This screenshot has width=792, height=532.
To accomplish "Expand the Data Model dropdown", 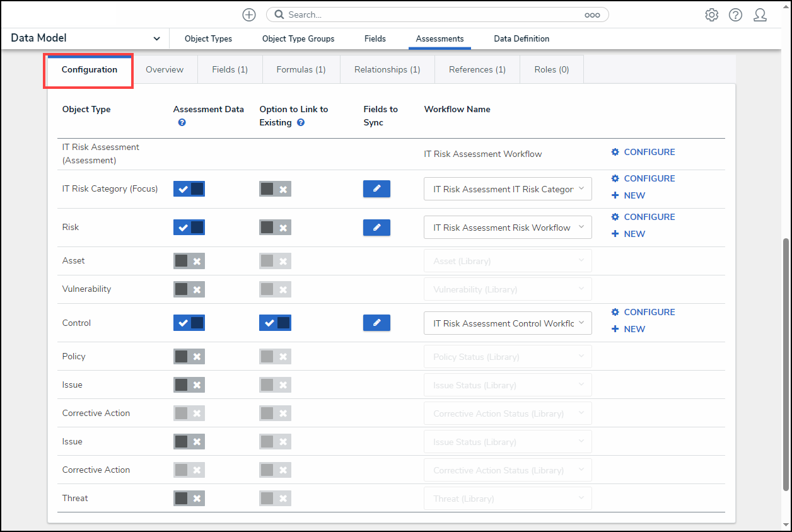I will coord(156,38).
